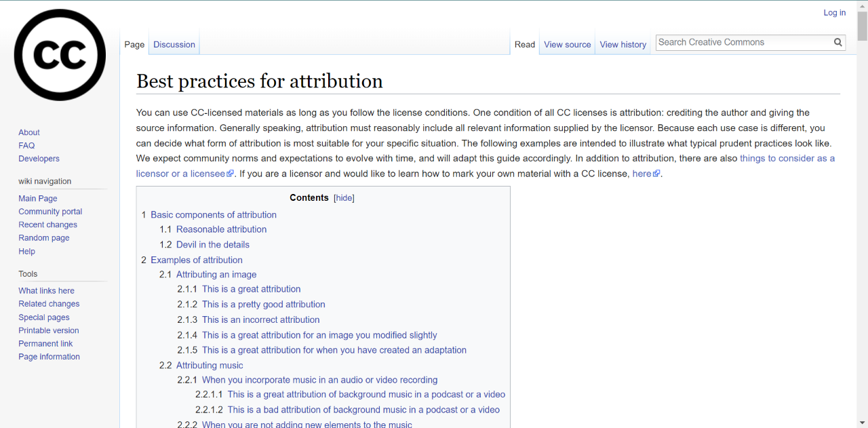Viewport: 868px width, 428px height.
Task: Open What links here tool
Action: [x=46, y=291]
